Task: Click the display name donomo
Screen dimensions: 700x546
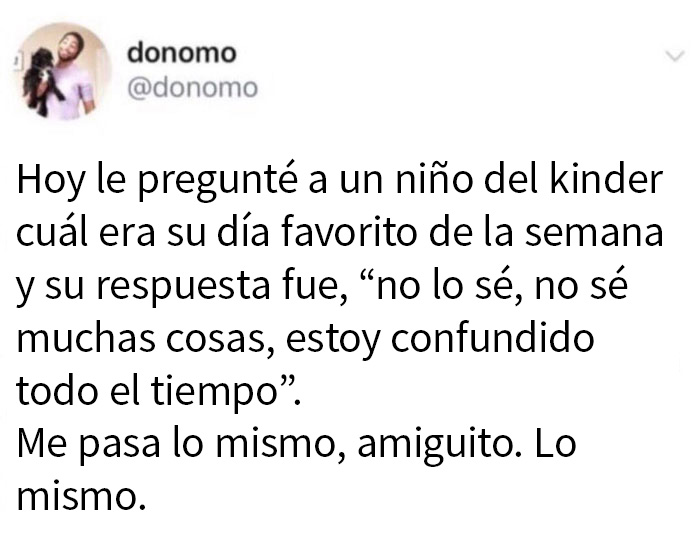Action: point(182,53)
